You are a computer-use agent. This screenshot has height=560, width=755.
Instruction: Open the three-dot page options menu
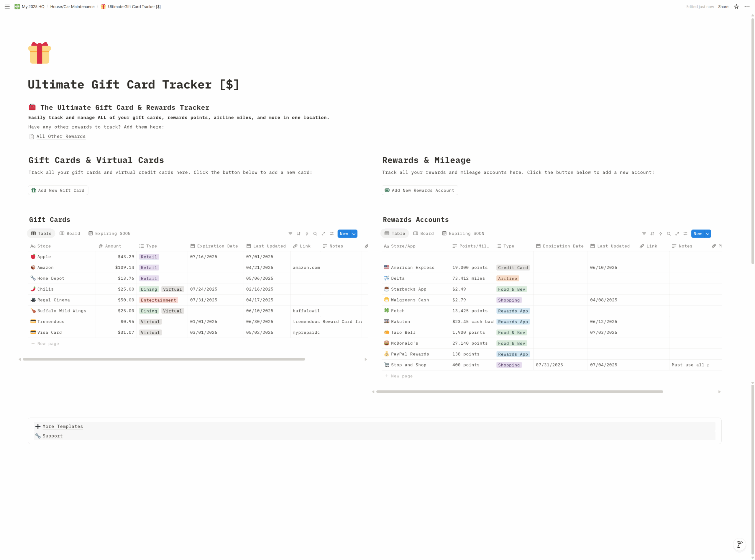[x=747, y=6]
